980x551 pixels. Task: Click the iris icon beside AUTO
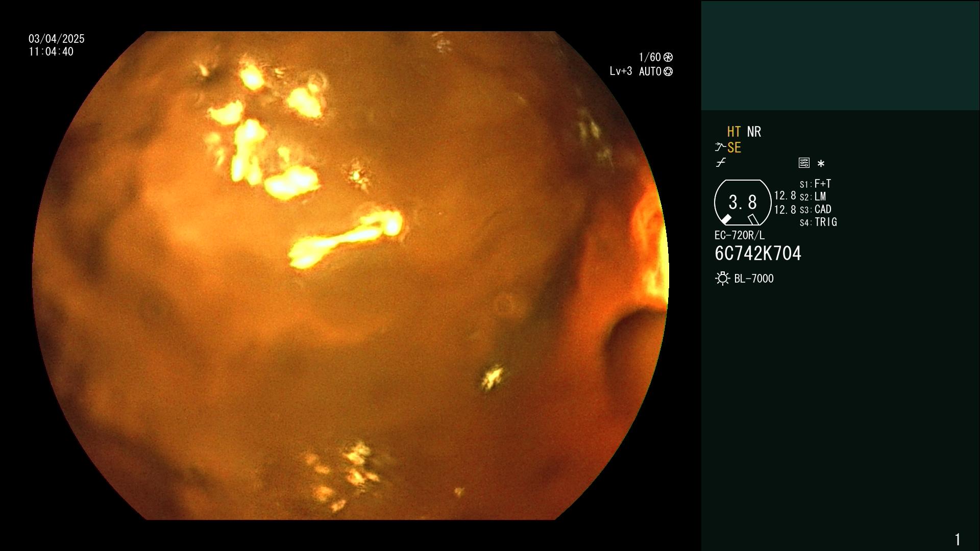pos(668,71)
